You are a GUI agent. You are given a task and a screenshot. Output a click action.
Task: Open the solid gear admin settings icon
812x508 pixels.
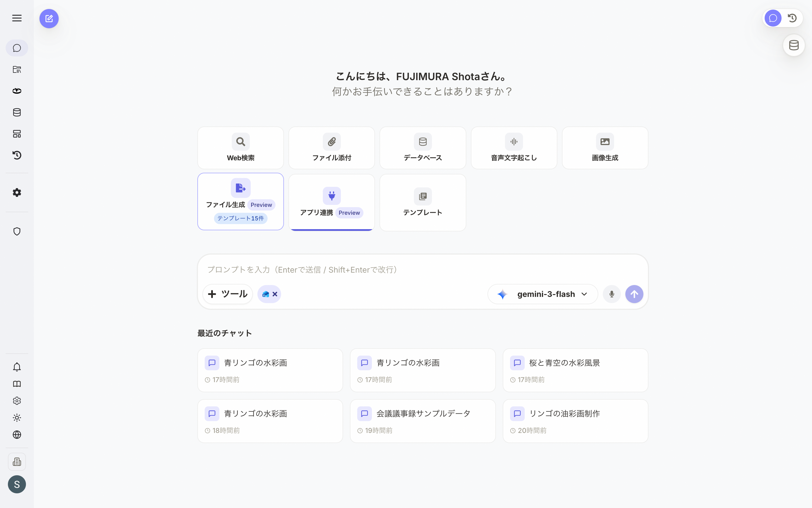(x=17, y=192)
